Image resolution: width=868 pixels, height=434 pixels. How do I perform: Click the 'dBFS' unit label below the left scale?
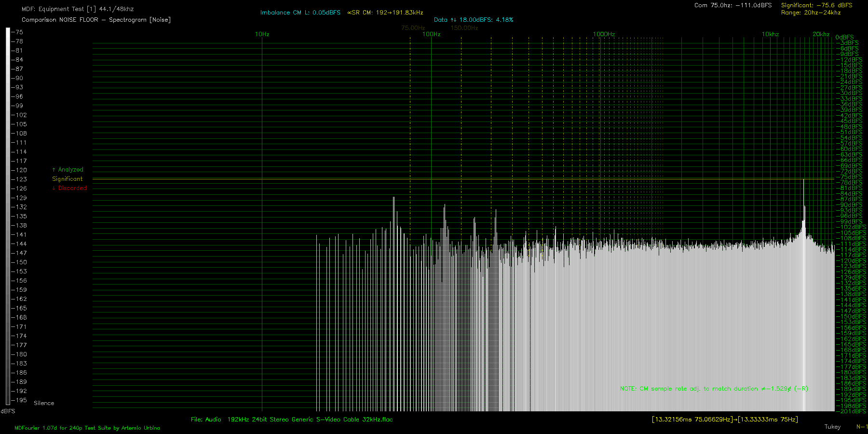pyautogui.click(x=8, y=411)
